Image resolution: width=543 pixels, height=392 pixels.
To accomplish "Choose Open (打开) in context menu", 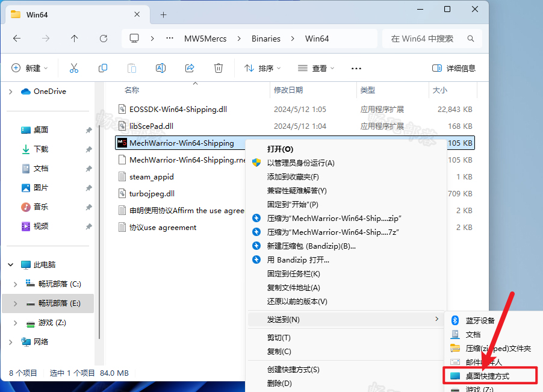I will pyautogui.click(x=280, y=149).
